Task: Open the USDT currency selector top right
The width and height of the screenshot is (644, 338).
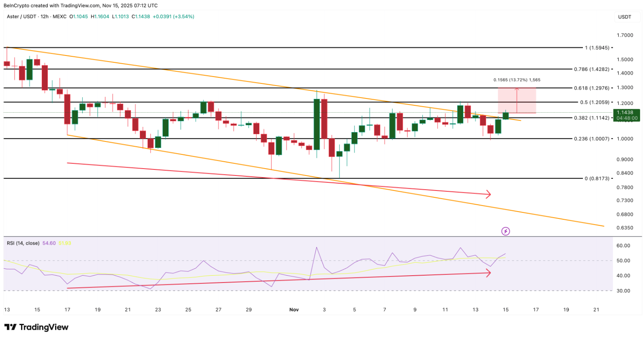Action: (x=624, y=17)
